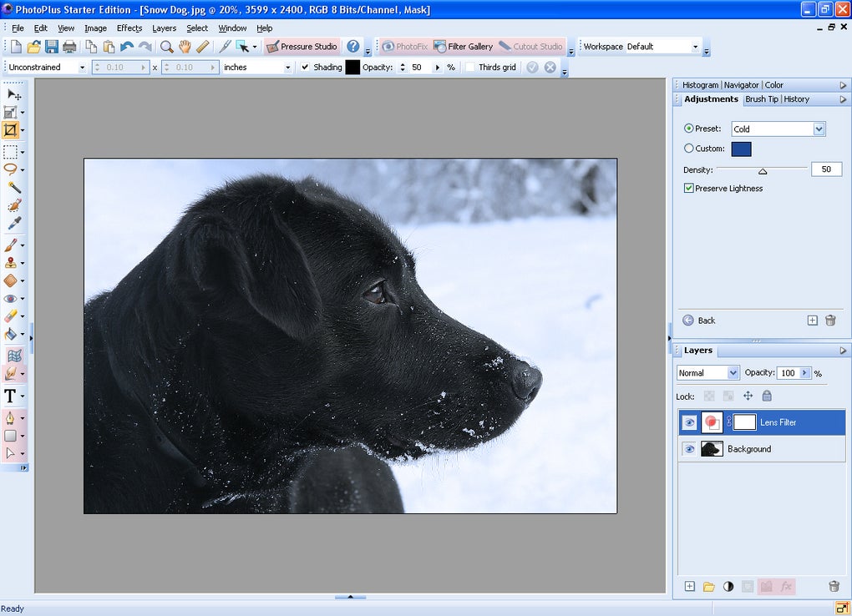Click new adjustment layer icon in Layers panel
Screen dimensions: 852x616
[x=728, y=587]
